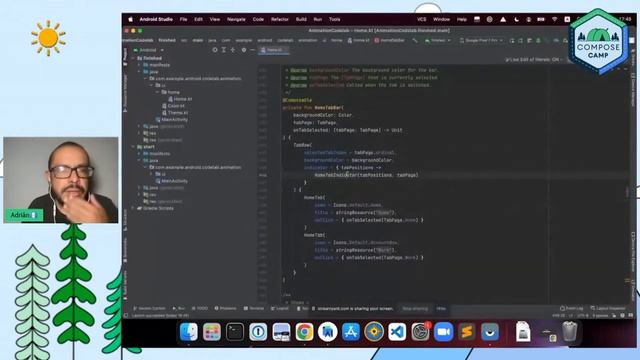Screen dimensions: 640x360
Task: Open the Version Control tool window
Action: pos(149,309)
